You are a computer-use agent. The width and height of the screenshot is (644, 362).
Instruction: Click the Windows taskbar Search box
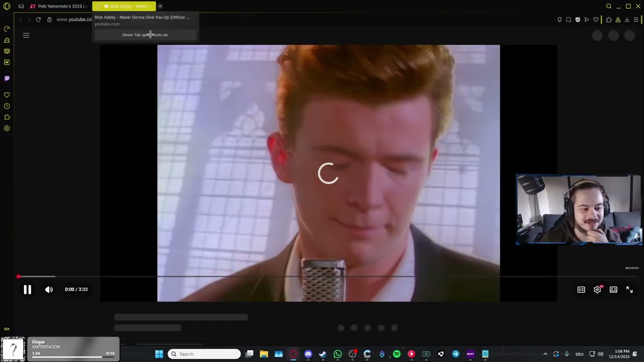point(204,354)
